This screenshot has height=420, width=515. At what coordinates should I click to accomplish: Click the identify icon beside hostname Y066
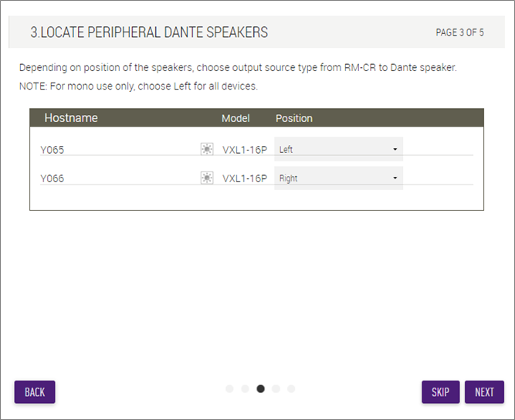coord(207,178)
